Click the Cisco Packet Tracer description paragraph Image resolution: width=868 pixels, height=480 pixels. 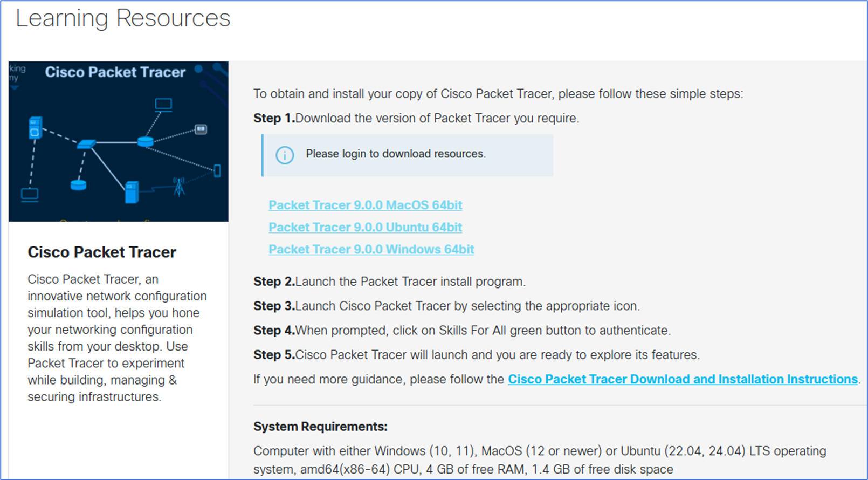coord(116,338)
